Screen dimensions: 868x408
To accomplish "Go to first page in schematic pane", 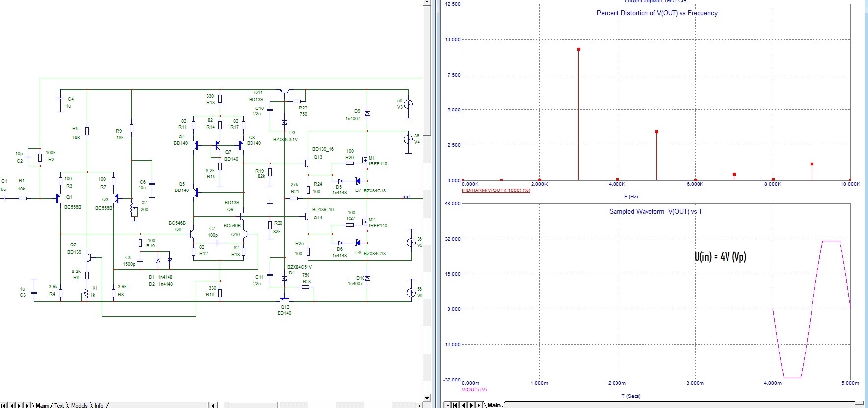I will (x=3, y=405).
